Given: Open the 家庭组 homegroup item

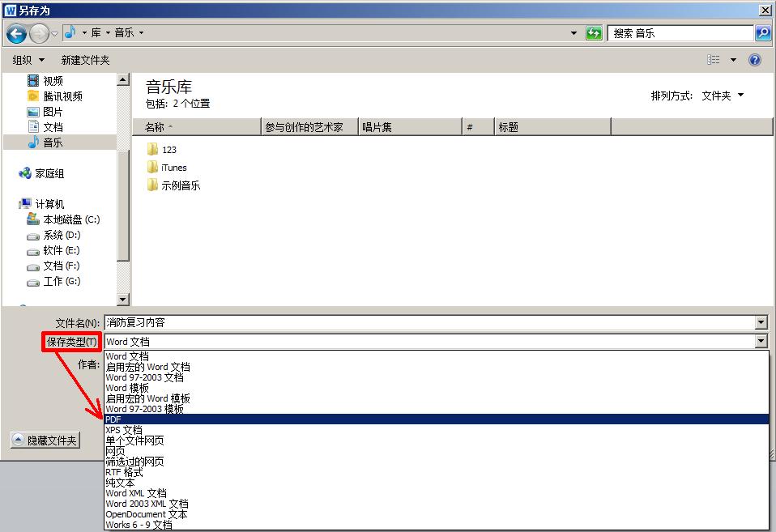Looking at the screenshot, I should pos(49,173).
